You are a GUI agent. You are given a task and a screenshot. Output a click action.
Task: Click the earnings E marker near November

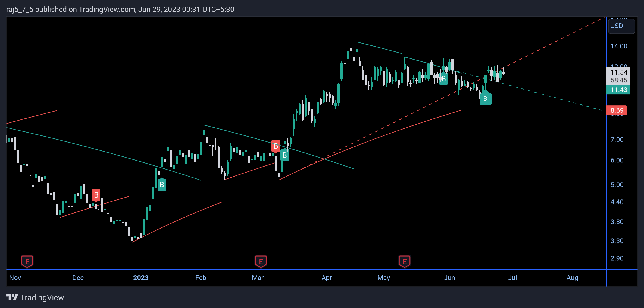(x=27, y=261)
